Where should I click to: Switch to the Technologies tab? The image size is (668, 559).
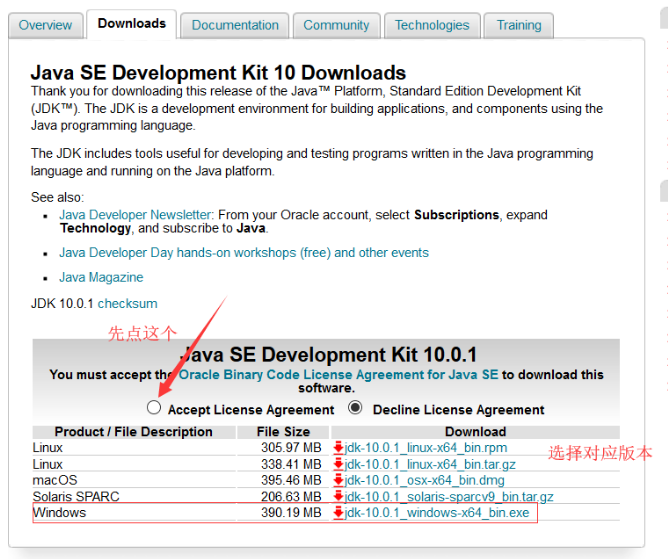click(432, 25)
